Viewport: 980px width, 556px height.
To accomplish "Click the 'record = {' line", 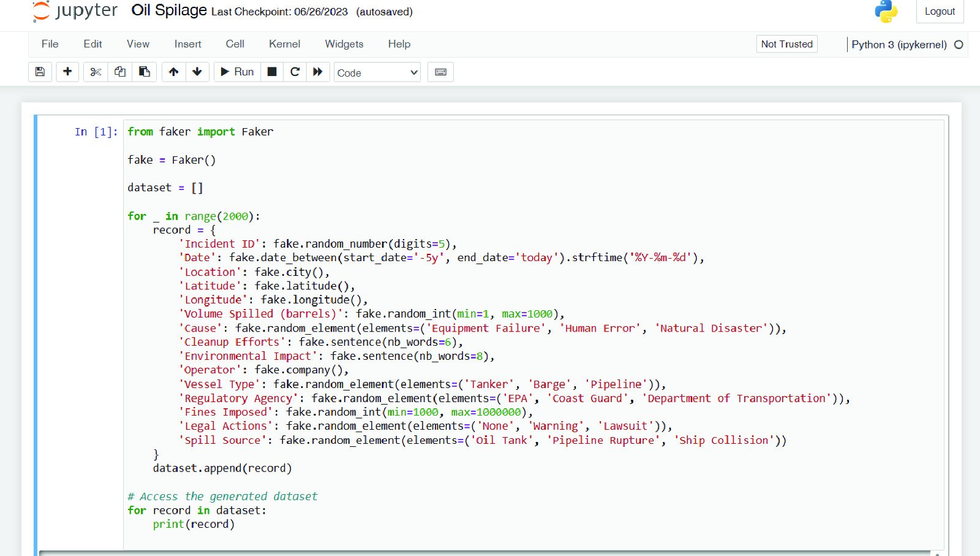I will pyautogui.click(x=184, y=230).
